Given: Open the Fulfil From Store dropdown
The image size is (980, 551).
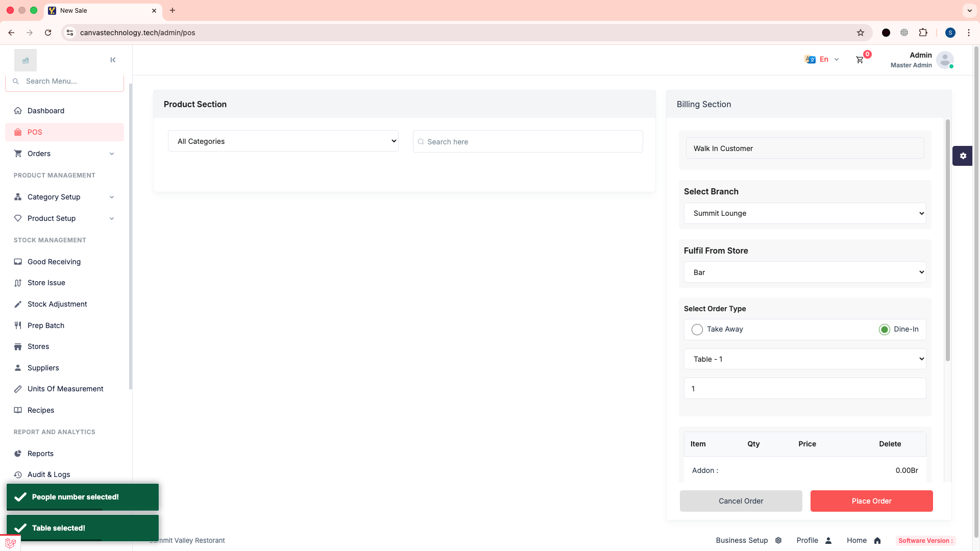Looking at the screenshot, I should (x=804, y=272).
